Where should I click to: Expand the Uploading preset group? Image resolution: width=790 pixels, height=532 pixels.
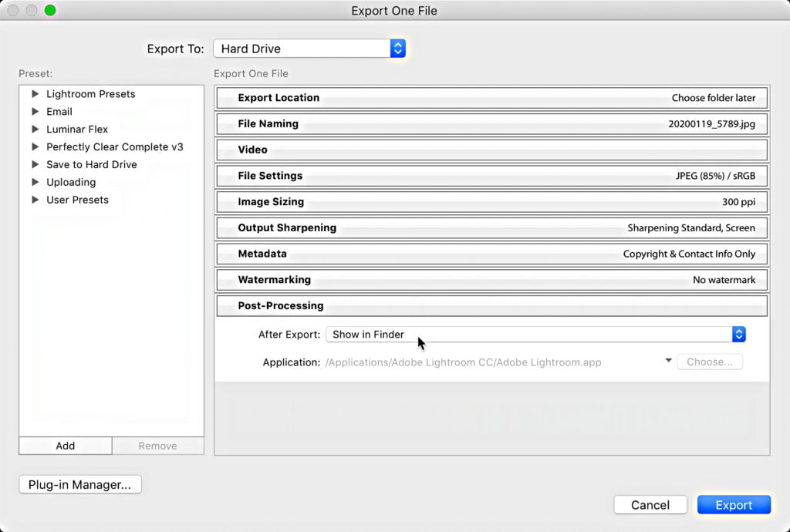35,183
